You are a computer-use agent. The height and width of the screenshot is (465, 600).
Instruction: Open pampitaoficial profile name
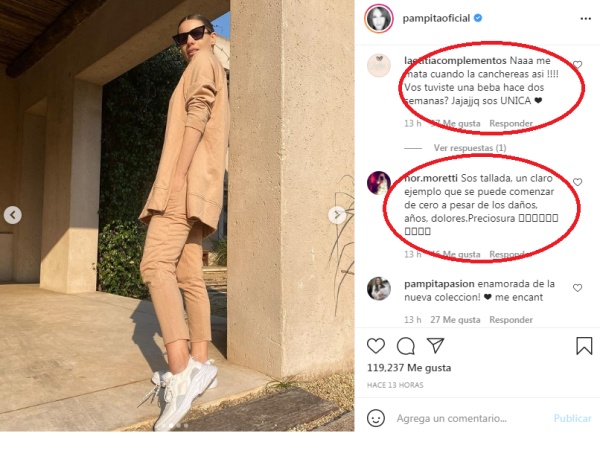[x=436, y=18]
